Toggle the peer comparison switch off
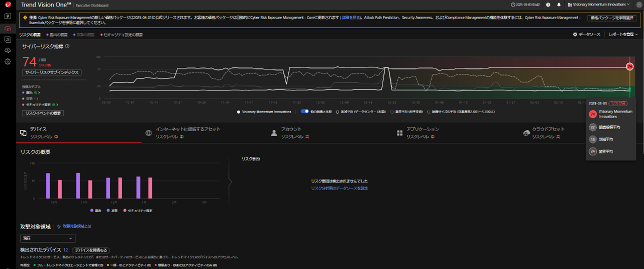This screenshot has height=269, width=644. 304,112
